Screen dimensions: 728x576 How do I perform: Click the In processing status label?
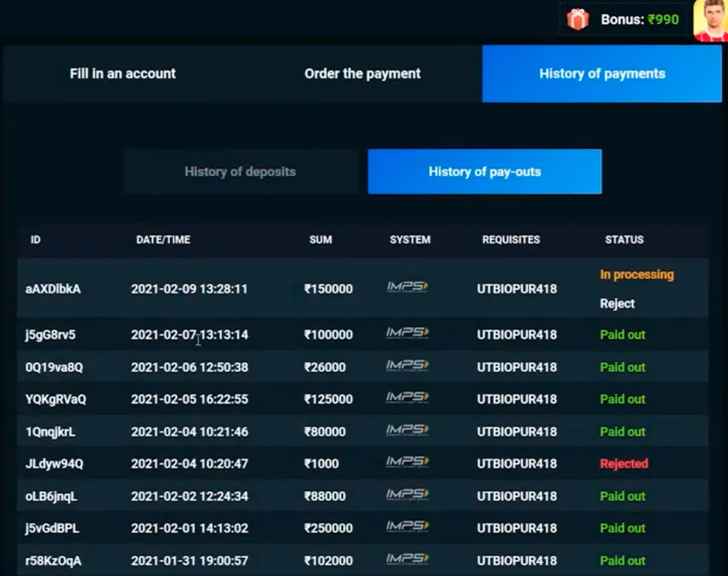pyautogui.click(x=636, y=274)
